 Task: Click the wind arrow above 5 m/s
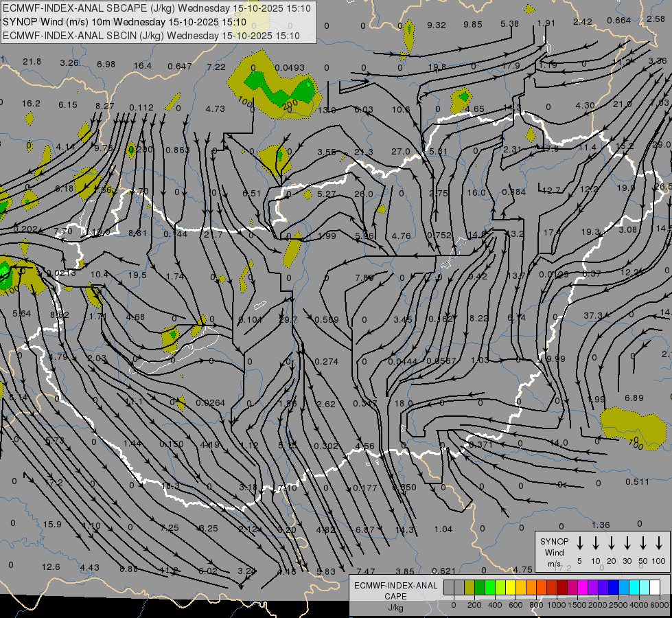coord(579,543)
